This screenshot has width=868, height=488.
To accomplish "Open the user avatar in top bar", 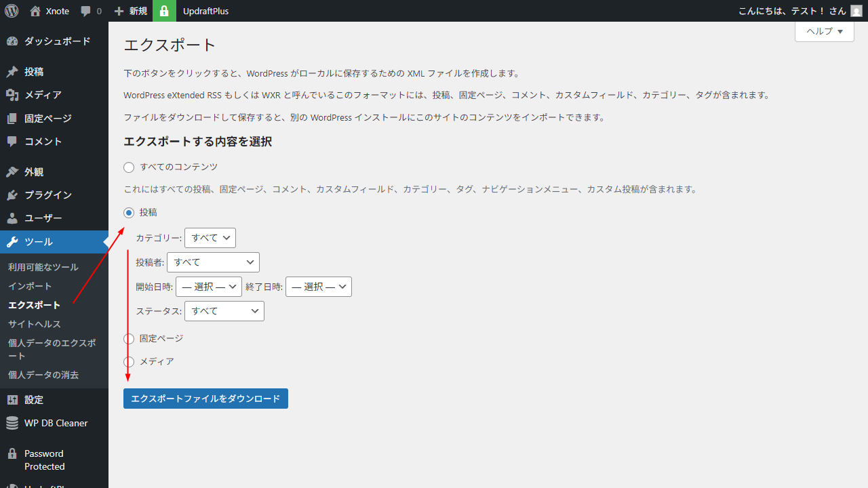I will click(x=856, y=11).
